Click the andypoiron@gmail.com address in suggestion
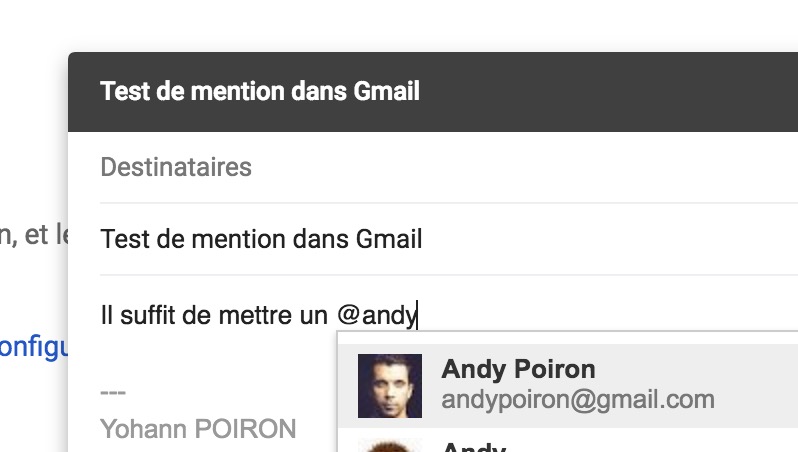 click(577, 400)
